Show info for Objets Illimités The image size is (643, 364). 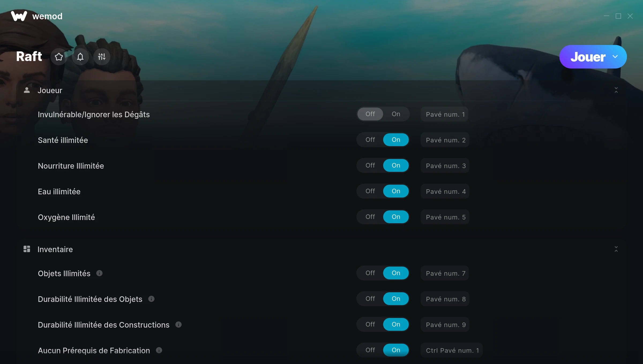(99, 273)
